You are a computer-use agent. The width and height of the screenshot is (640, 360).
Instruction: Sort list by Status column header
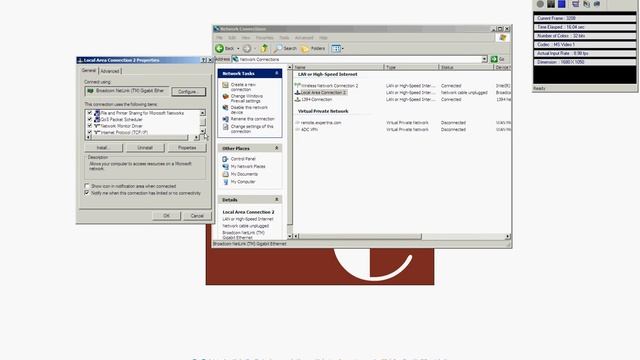point(466,67)
